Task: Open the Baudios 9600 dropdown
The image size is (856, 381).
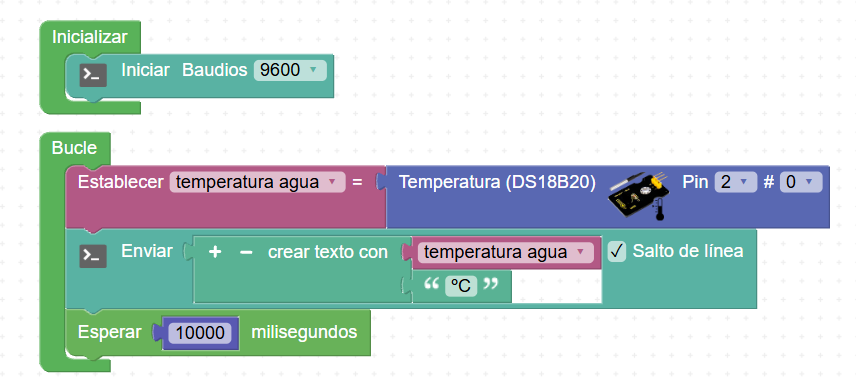Action: pyautogui.click(x=290, y=70)
